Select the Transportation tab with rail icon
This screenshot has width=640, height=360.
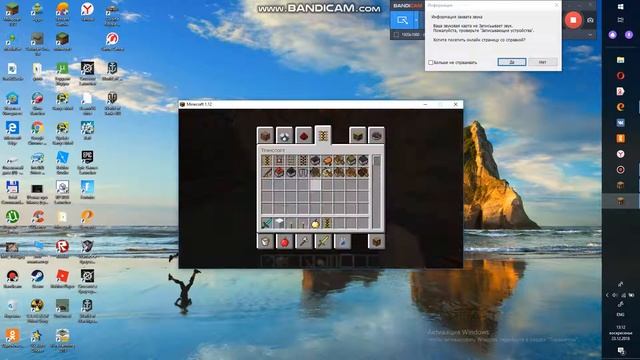pos(323,135)
